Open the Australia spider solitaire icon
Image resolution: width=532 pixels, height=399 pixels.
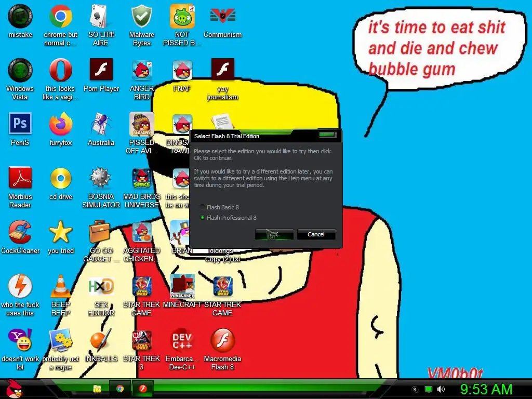tap(101, 124)
